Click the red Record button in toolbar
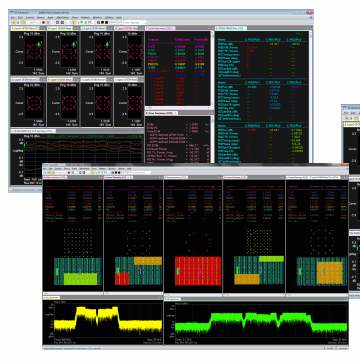 point(43,22)
